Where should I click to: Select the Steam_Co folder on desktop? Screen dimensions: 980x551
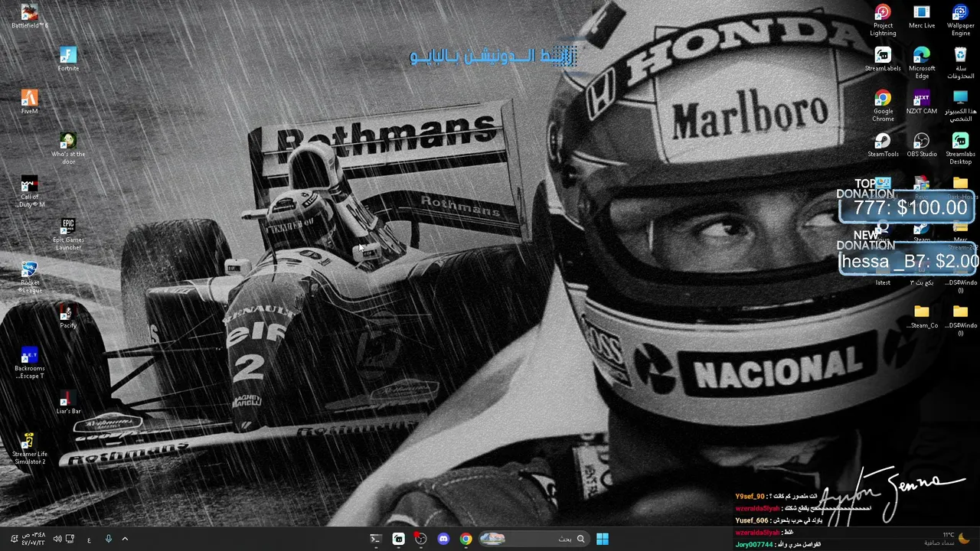point(922,317)
